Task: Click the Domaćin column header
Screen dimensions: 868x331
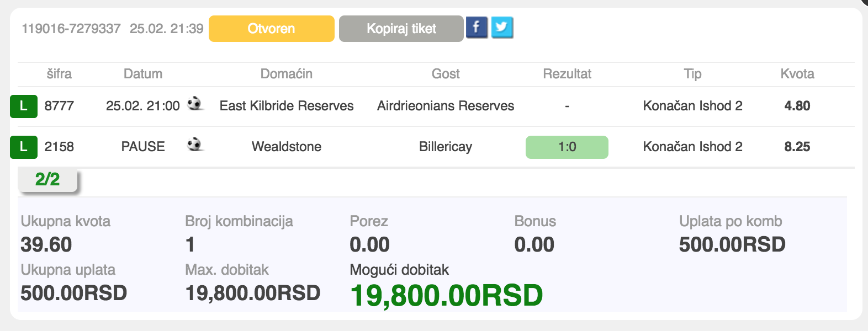Action: (286, 74)
